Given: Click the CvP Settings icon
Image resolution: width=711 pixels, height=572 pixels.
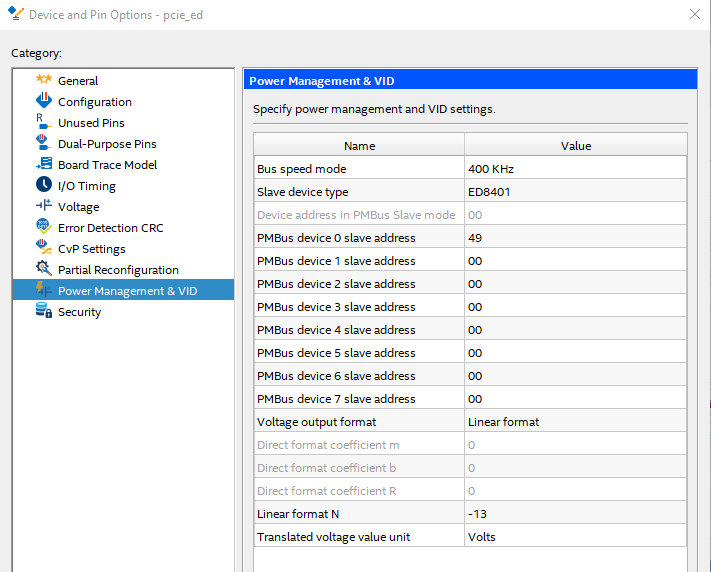Looking at the screenshot, I should pyautogui.click(x=43, y=248).
